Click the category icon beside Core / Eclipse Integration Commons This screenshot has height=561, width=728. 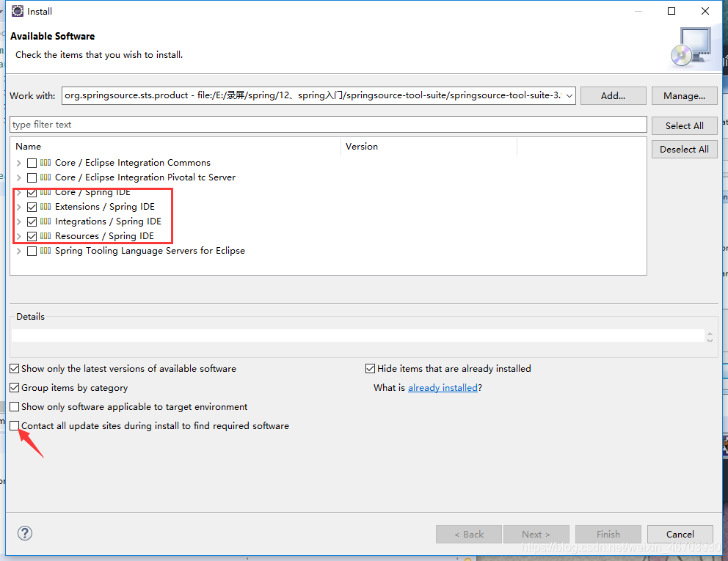(x=45, y=163)
